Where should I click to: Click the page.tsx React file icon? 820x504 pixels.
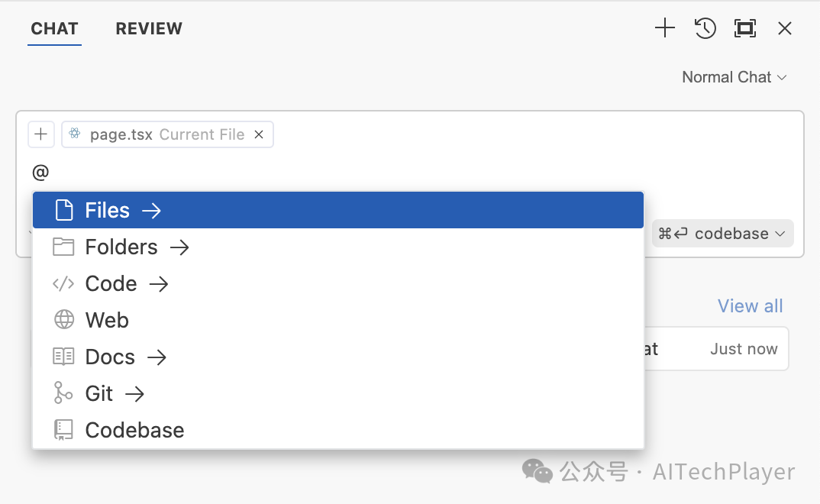coord(75,134)
